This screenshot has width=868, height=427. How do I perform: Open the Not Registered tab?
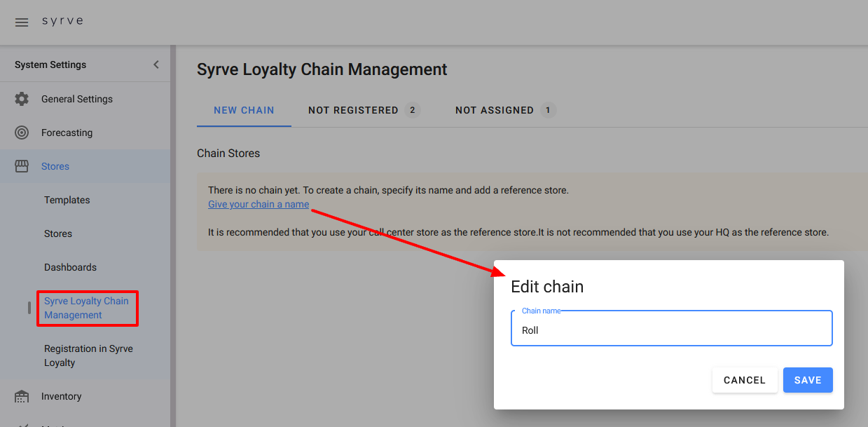363,110
